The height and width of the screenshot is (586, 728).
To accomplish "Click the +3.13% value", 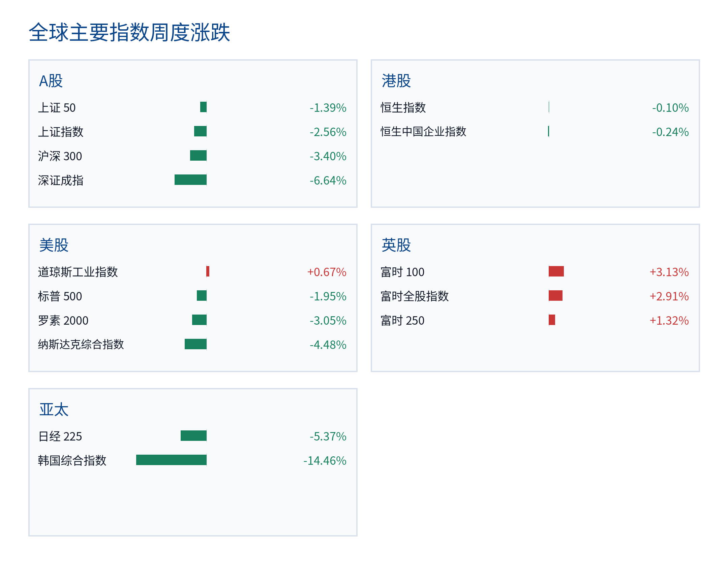I will (x=669, y=272).
